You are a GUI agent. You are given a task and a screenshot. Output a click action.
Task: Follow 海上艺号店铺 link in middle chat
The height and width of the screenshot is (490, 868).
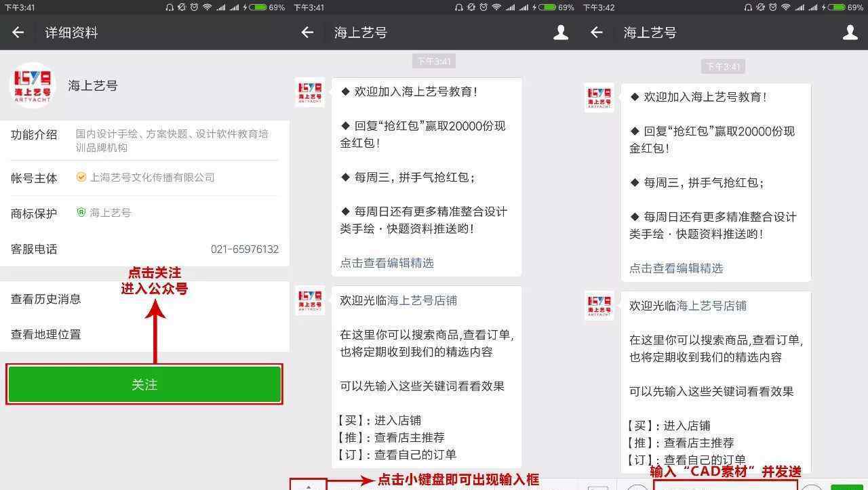click(x=422, y=301)
